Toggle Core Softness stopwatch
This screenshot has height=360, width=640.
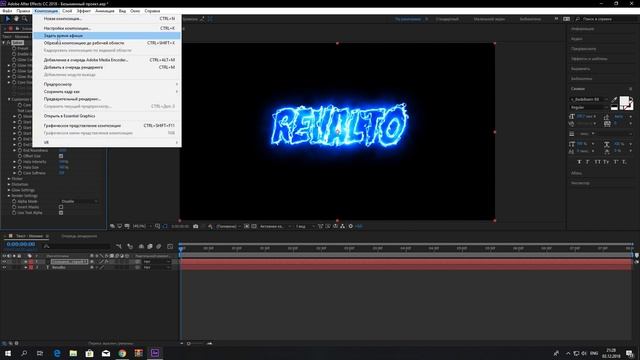click(x=20, y=173)
